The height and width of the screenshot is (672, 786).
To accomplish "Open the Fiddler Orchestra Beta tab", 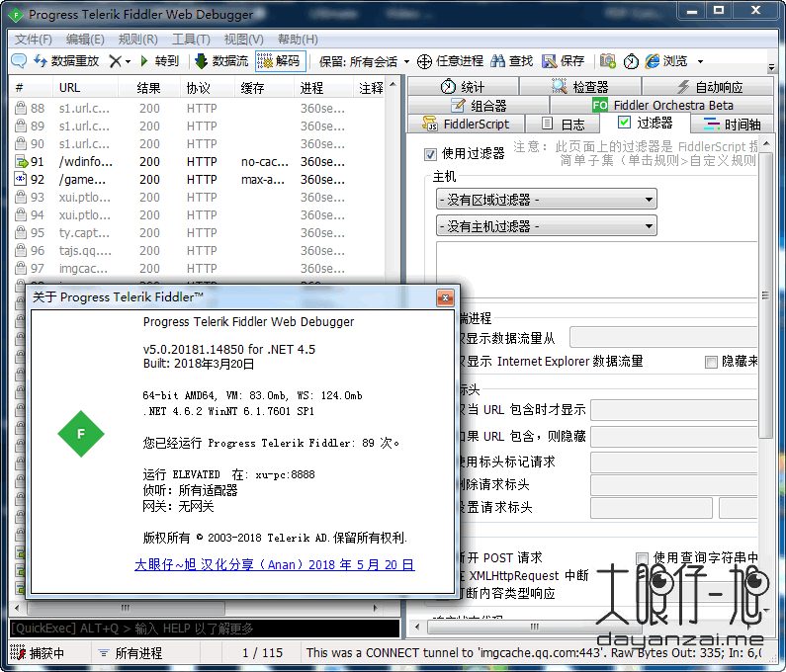I will point(662,105).
